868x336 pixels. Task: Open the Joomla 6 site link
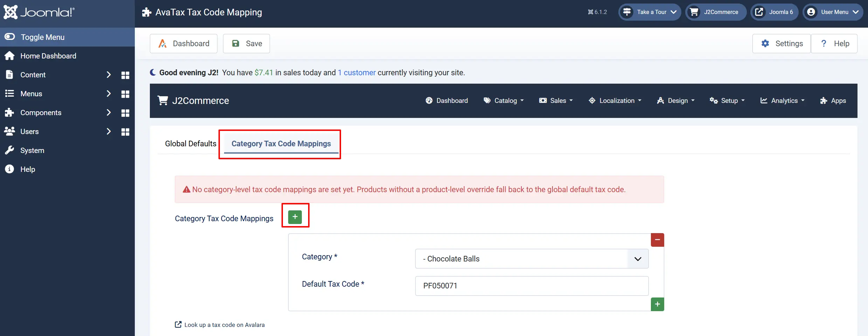775,12
